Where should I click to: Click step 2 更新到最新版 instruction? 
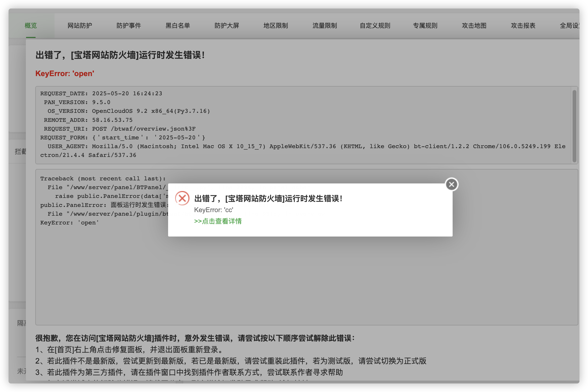click(x=231, y=361)
